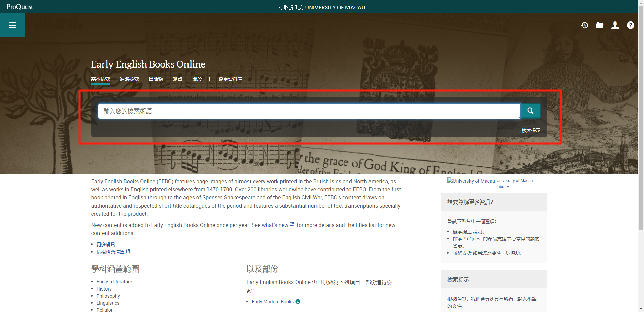Focus the search terms input field
The width and height of the screenshot is (644, 312).
(x=309, y=111)
